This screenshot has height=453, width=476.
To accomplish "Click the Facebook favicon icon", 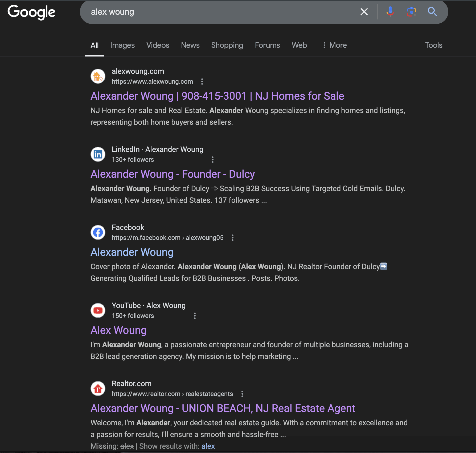I will point(98,232).
